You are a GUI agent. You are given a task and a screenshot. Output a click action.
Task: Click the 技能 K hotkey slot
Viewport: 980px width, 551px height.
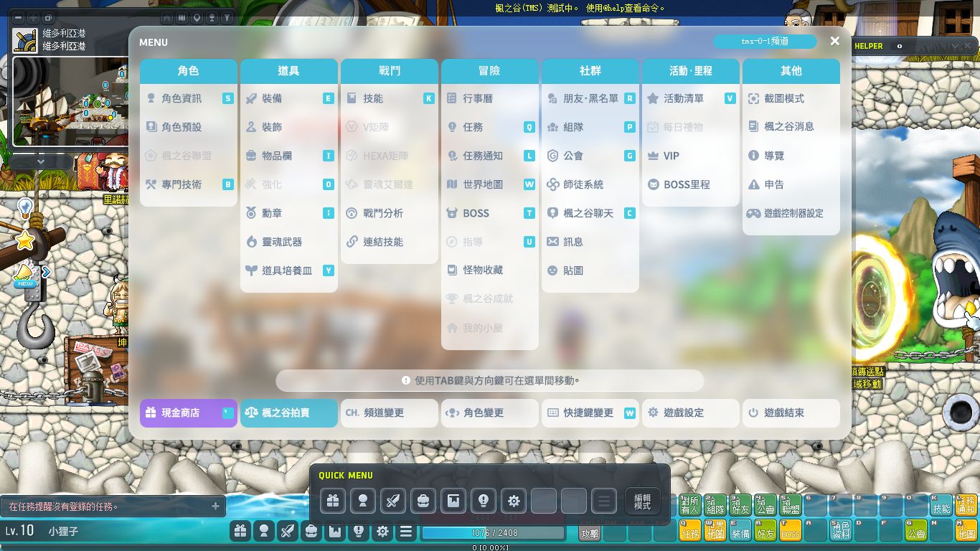click(x=941, y=506)
